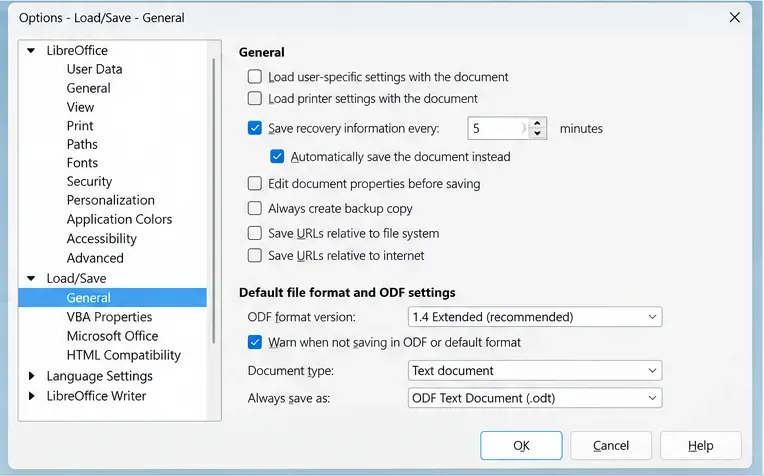Screen dimensions: 764x476
Task: Click the recovery interval minutes field
Action: point(498,129)
